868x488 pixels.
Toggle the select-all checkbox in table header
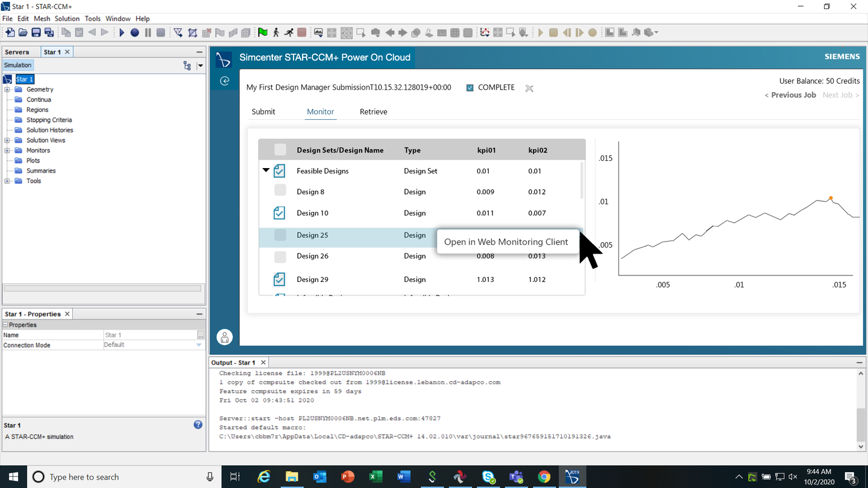[280, 149]
